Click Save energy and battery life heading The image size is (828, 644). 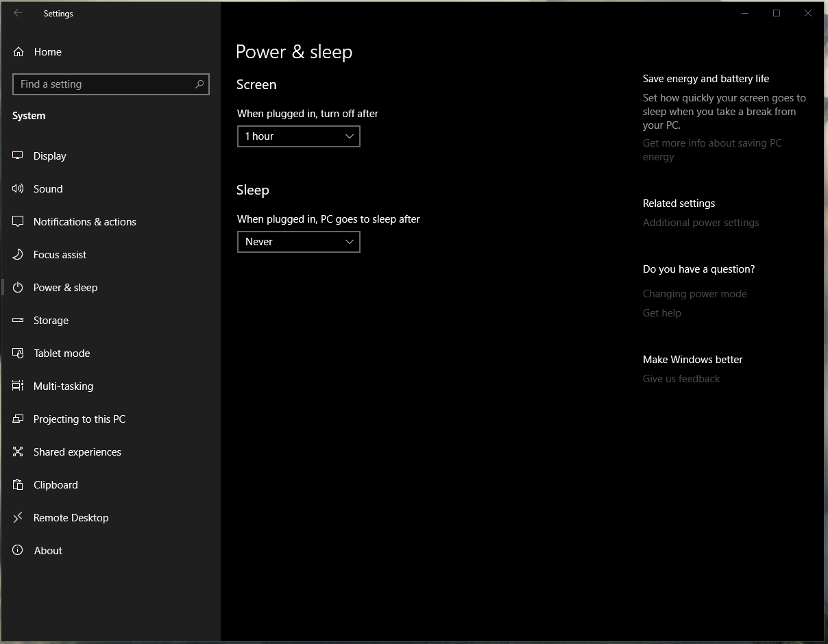pyautogui.click(x=706, y=79)
